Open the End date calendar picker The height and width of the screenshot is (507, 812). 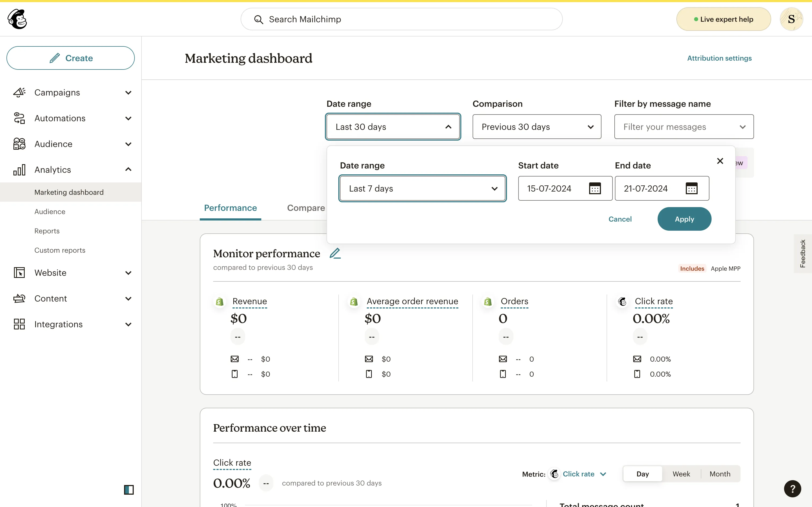pyautogui.click(x=691, y=188)
